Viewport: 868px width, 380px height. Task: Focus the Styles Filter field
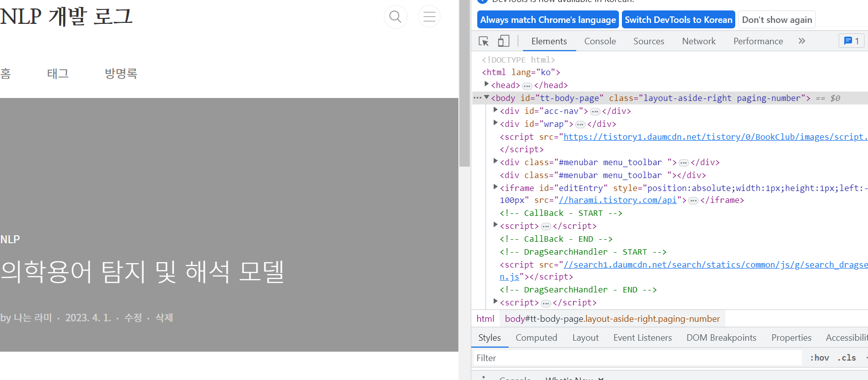pyautogui.click(x=637, y=358)
